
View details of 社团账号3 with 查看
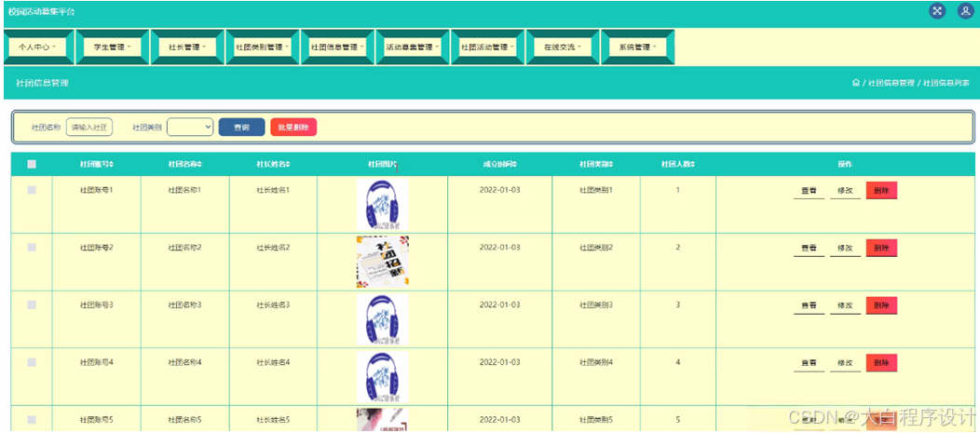pyautogui.click(x=810, y=306)
